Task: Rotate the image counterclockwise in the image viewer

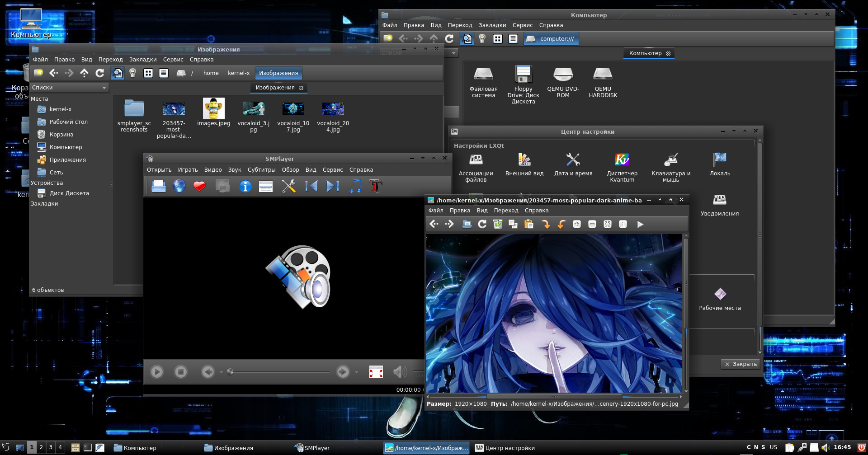Action: [561, 224]
